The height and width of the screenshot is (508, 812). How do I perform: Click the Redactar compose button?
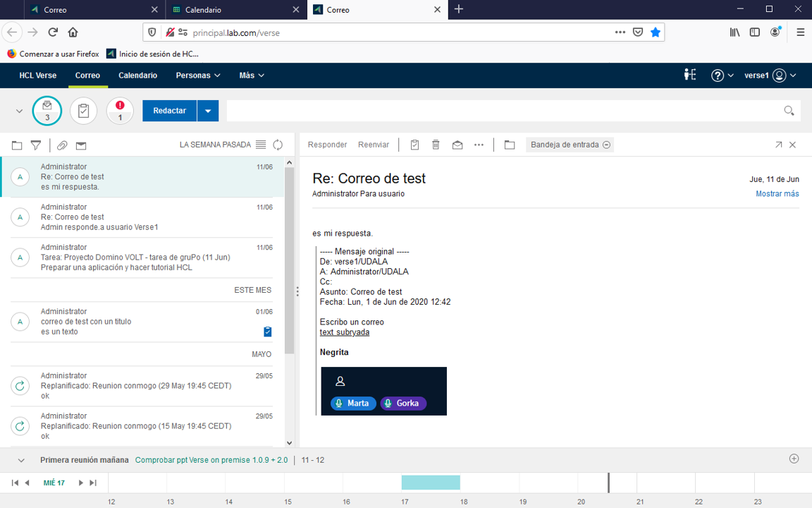pyautogui.click(x=169, y=111)
